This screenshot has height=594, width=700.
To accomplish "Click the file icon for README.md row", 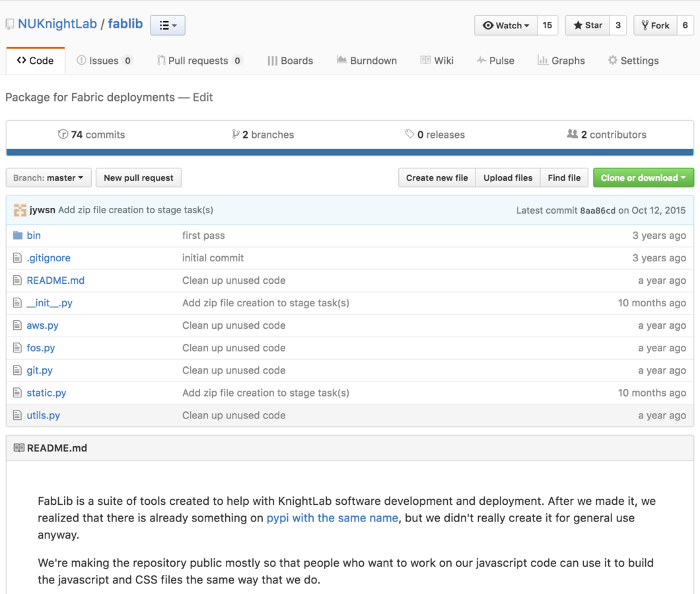I will (x=17, y=280).
